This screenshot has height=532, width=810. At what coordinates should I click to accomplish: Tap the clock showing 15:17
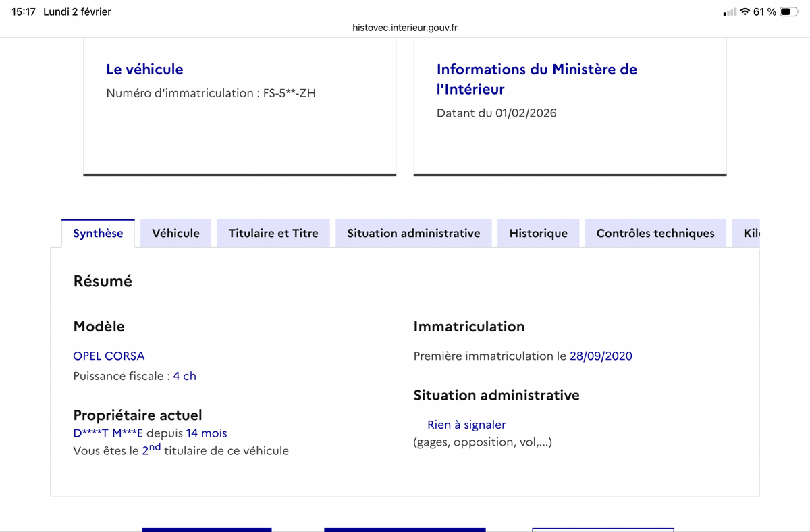click(x=19, y=11)
